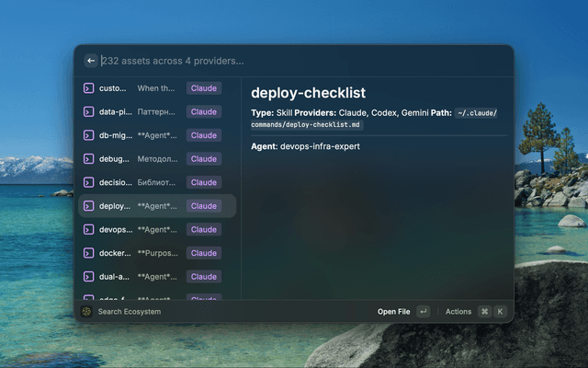
Task: Select the deploy... terminal icon
Action: point(88,206)
